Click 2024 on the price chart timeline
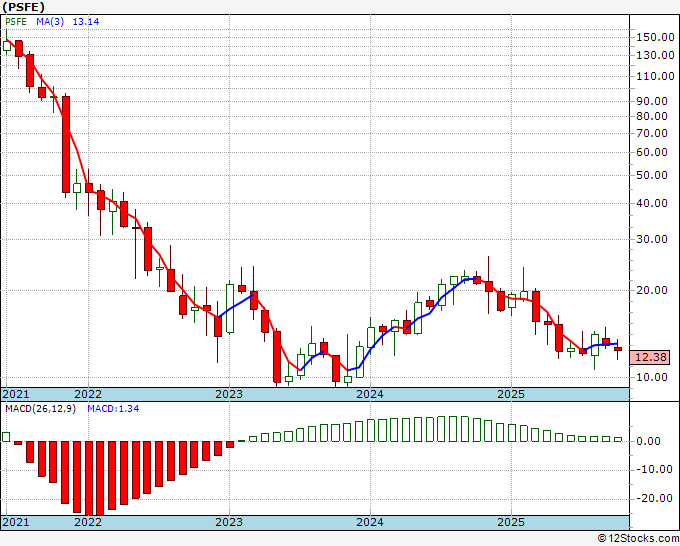 coord(370,394)
